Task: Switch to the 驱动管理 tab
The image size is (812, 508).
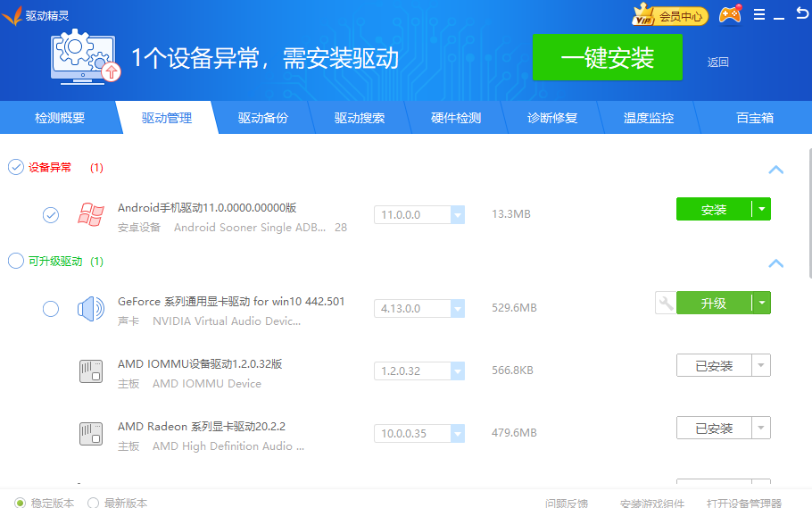Action: (x=167, y=118)
